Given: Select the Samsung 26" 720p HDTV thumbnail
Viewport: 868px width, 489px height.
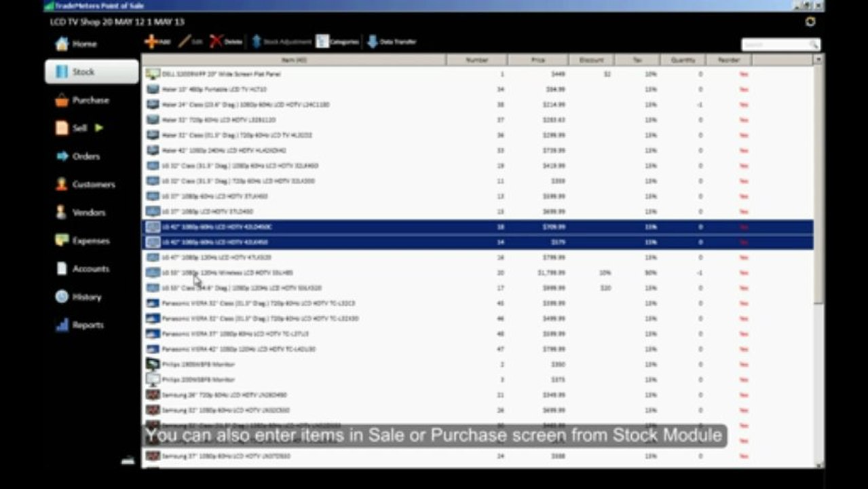Looking at the screenshot, I should (153, 395).
